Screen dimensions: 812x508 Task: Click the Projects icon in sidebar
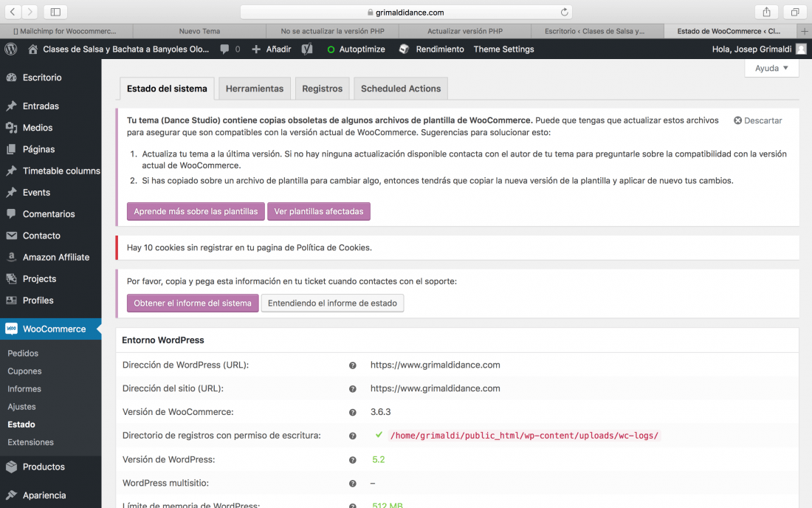tap(11, 278)
